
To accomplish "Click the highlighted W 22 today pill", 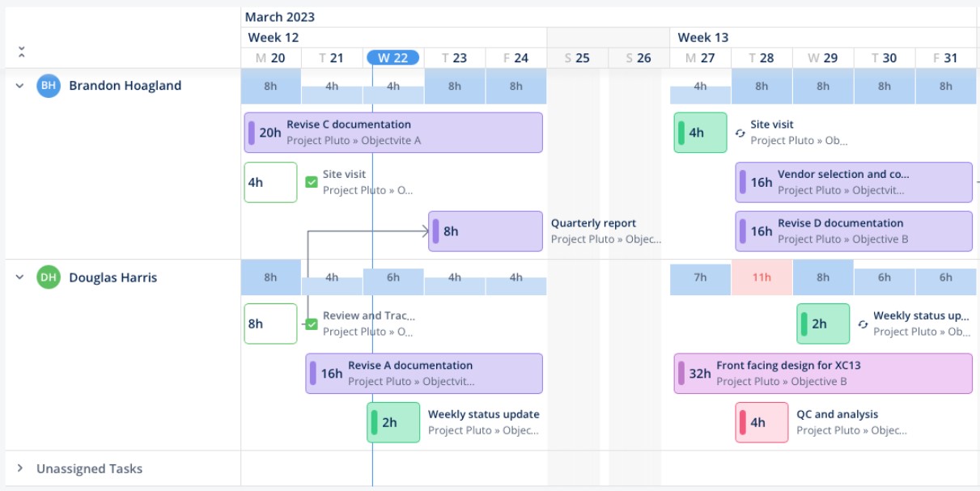I will click(x=392, y=57).
